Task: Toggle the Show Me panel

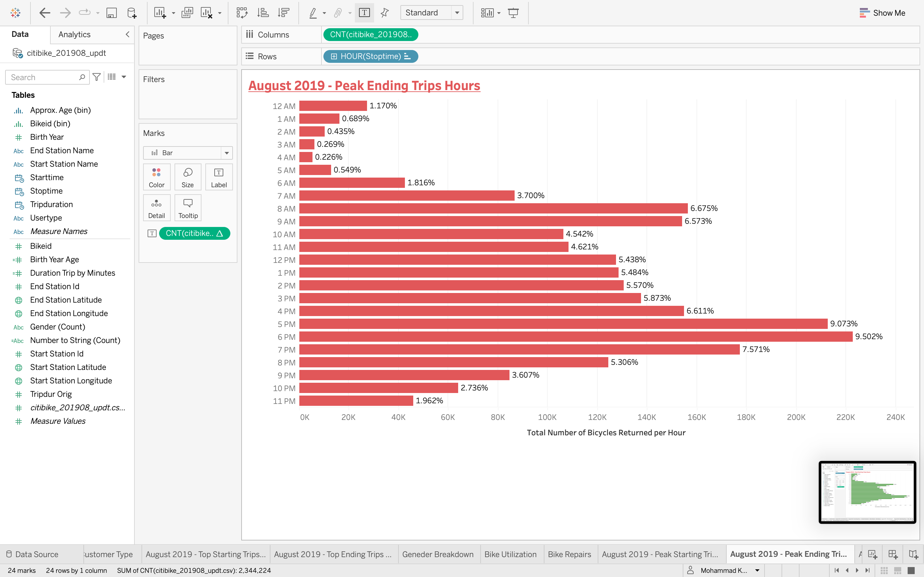Action: tap(882, 13)
